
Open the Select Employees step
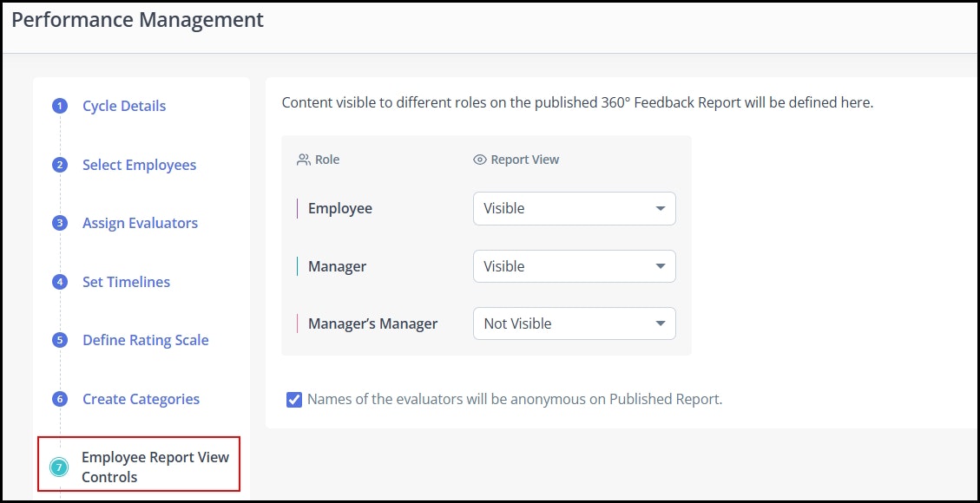point(140,166)
